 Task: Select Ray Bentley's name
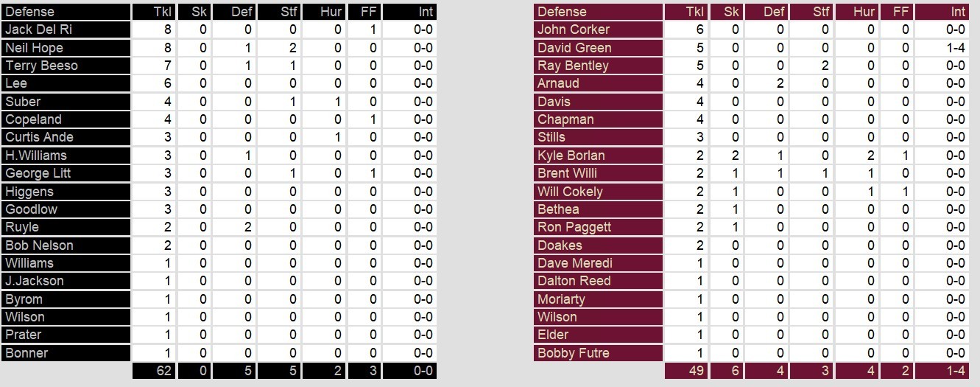pyautogui.click(x=573, y=66)
